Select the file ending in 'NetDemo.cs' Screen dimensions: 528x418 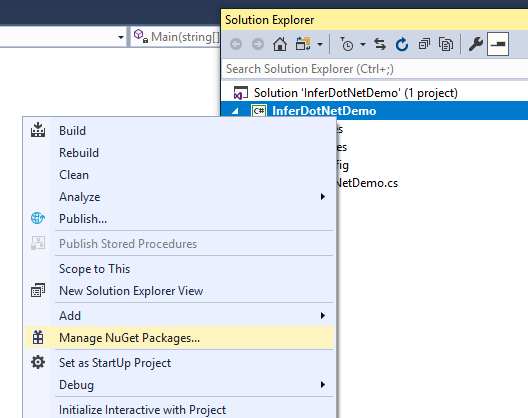pyautogui.click(x=367, y=183)
